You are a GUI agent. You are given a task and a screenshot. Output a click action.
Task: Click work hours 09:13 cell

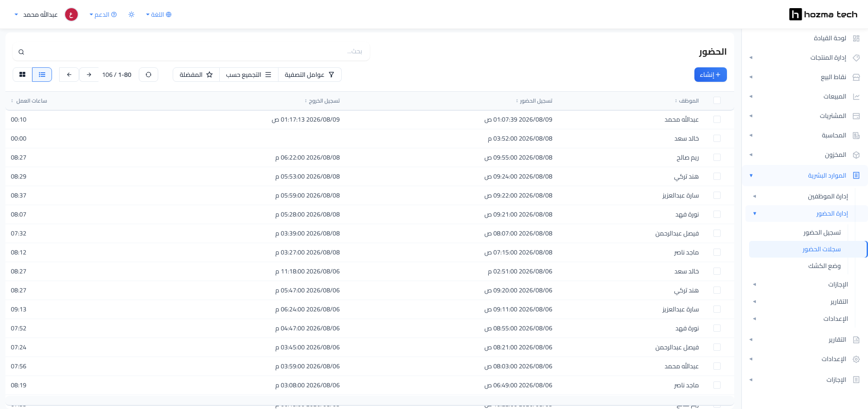[x=19, y=309]
